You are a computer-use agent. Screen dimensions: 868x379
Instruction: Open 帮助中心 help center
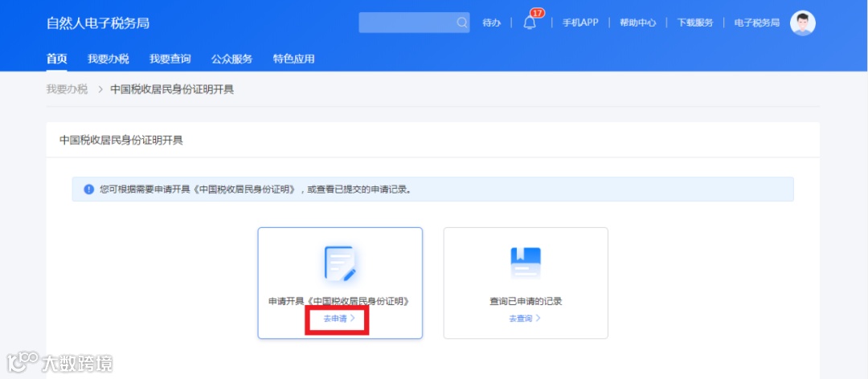(637, 22)
